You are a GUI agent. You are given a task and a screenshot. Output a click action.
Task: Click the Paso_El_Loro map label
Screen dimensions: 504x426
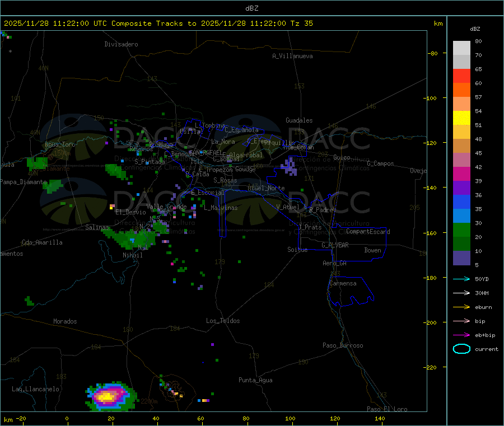pyautogui.click(x=387, y=409)
